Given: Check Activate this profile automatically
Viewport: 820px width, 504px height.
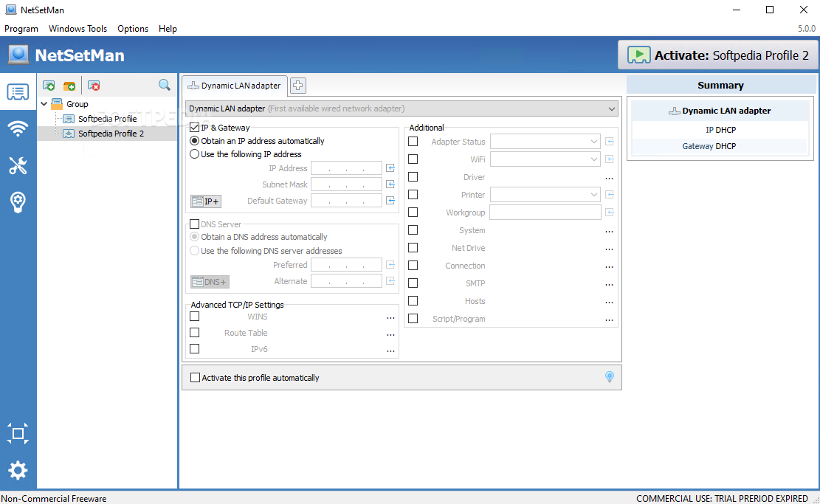Looking at the screenshot, I should [195, 378].
